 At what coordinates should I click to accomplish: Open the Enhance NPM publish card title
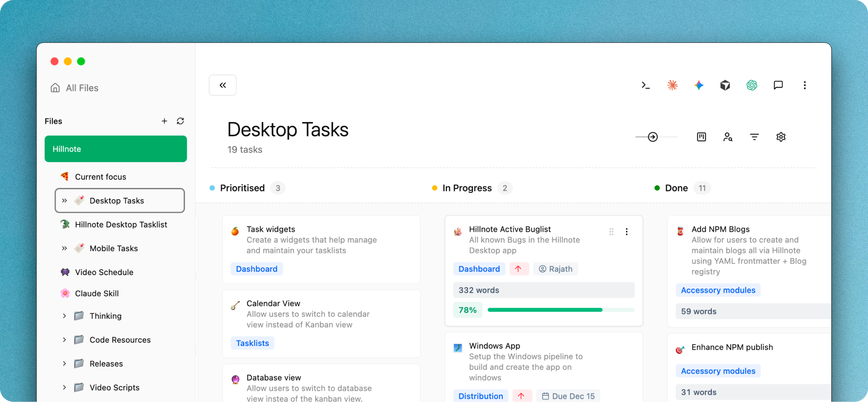point(732,347)
